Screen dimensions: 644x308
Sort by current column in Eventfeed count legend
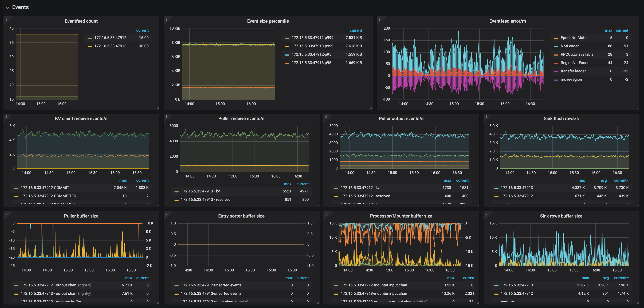pyautogui.click(x=143, y=30)
